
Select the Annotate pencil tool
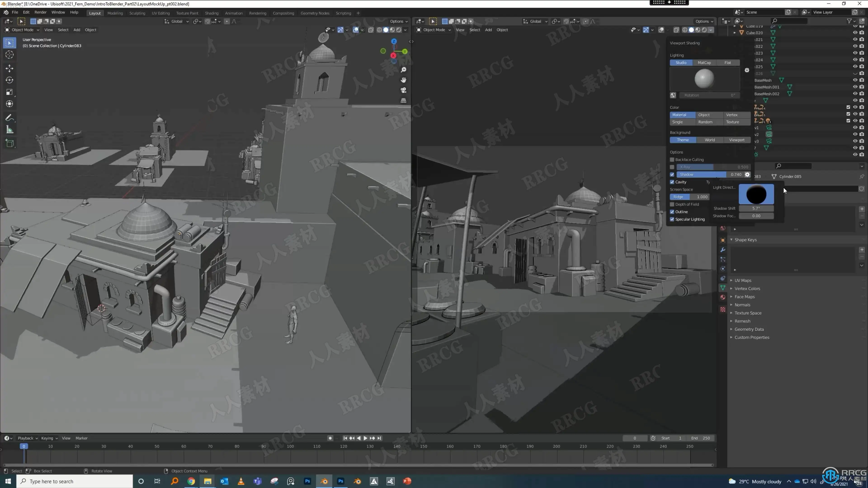(x=9, y=118)
